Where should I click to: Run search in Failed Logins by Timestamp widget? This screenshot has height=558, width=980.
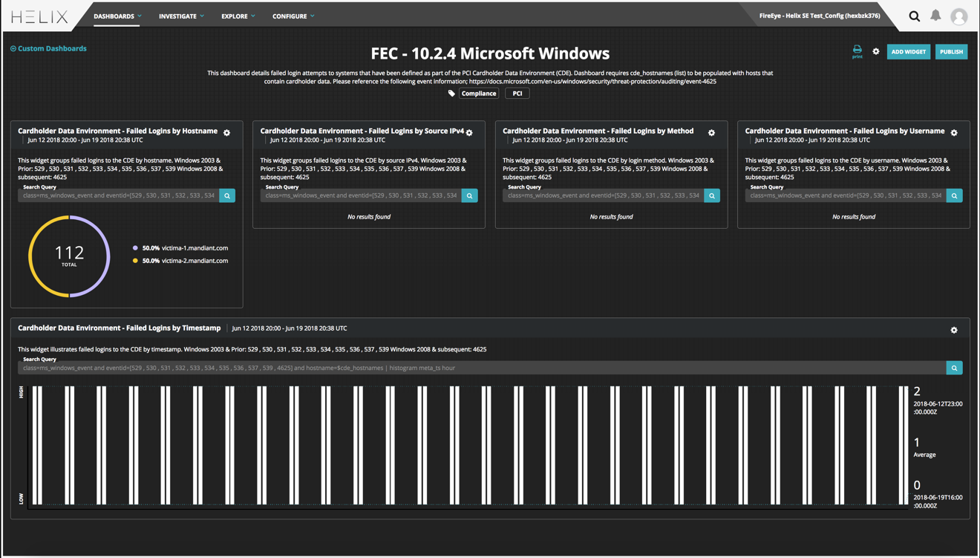pyautogui.click(x=954, y=368)
